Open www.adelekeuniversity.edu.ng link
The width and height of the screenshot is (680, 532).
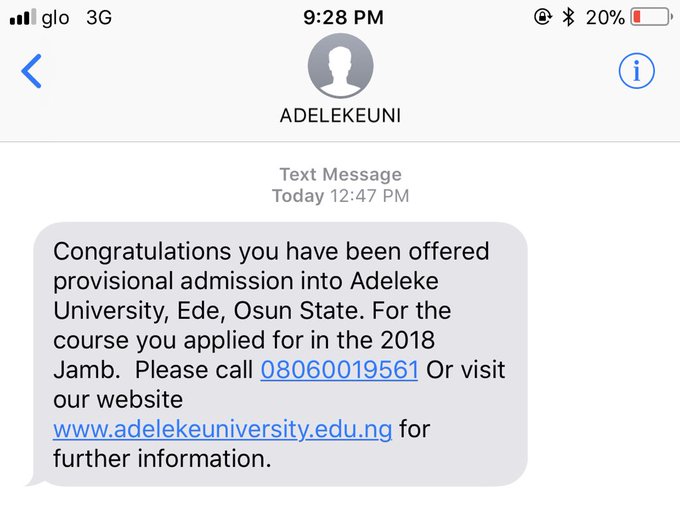point(222,430)
